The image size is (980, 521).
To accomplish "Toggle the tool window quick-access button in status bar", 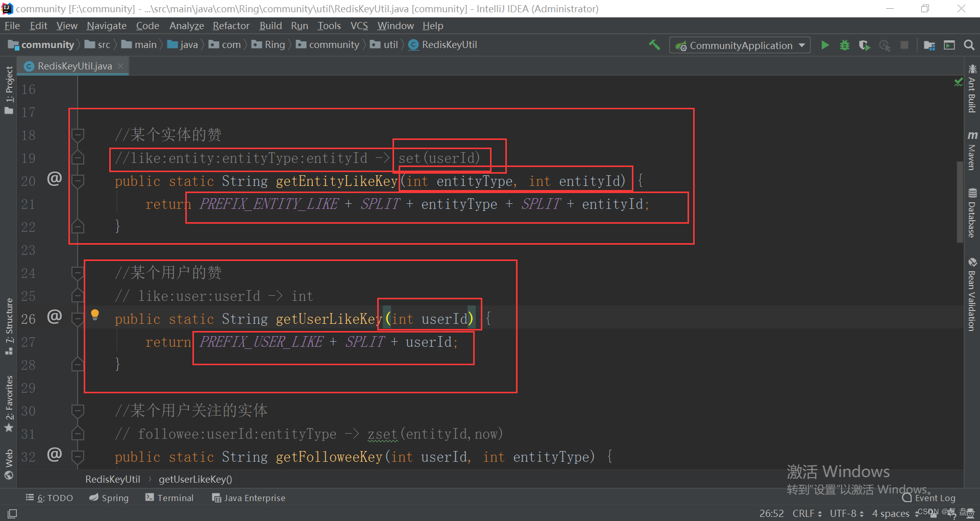I will tap(12, 513).
